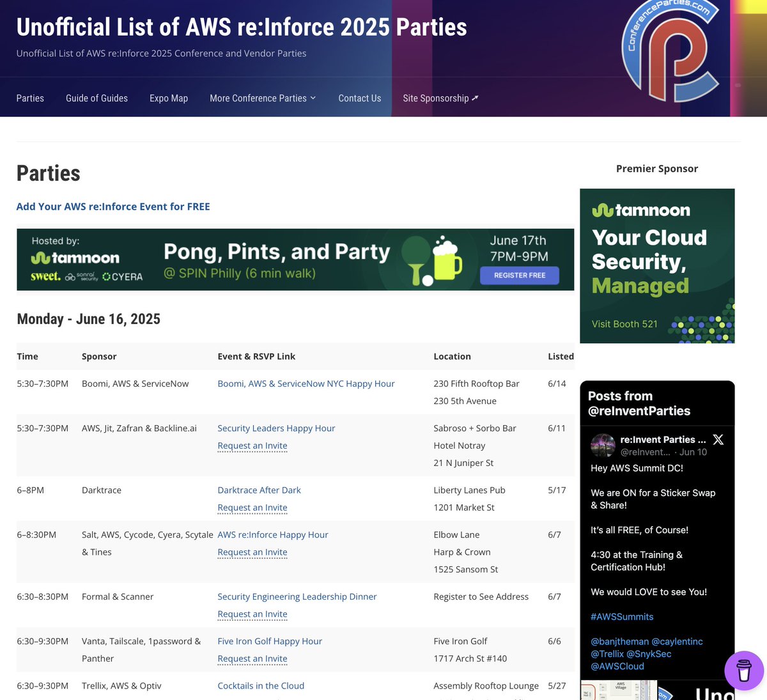
Task: Click the Register to See Address text
Action: (x=481, y=596)
